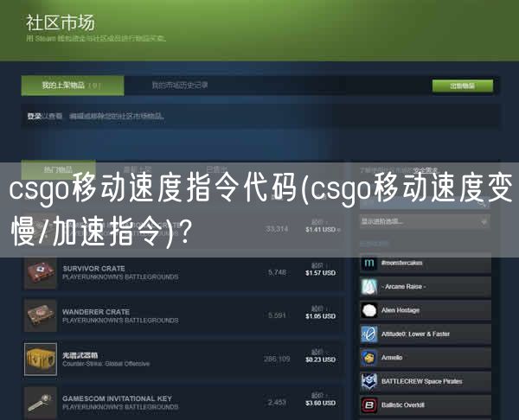
Task: Click the $1.57 USD price
Action: point(320,273)
